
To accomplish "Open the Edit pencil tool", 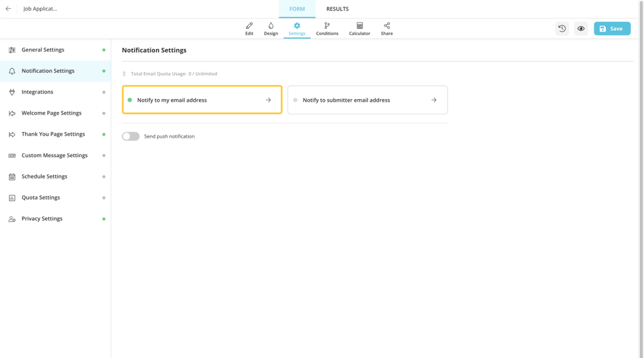I will point(249,28).
